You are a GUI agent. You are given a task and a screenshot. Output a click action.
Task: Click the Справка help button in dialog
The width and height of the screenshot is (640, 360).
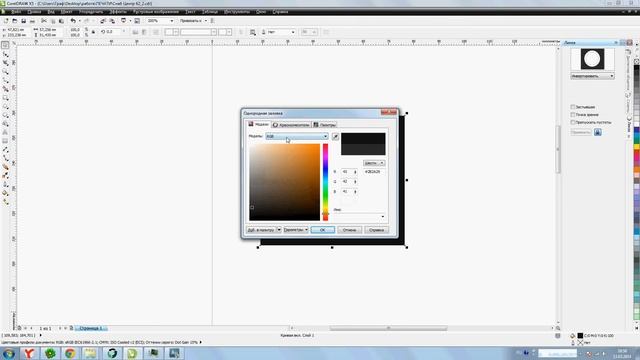click(376, 230)
